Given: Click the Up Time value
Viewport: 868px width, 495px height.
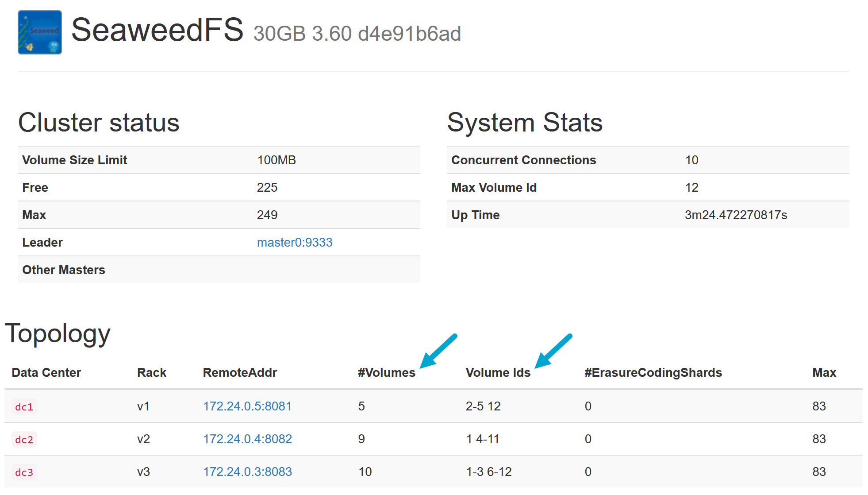Looking at the screenshot, I should click(x=735, y=215).
